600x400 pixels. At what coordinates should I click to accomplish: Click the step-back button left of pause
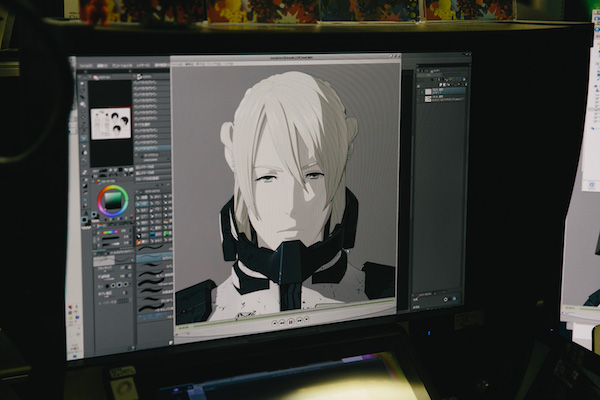point(282,323)
